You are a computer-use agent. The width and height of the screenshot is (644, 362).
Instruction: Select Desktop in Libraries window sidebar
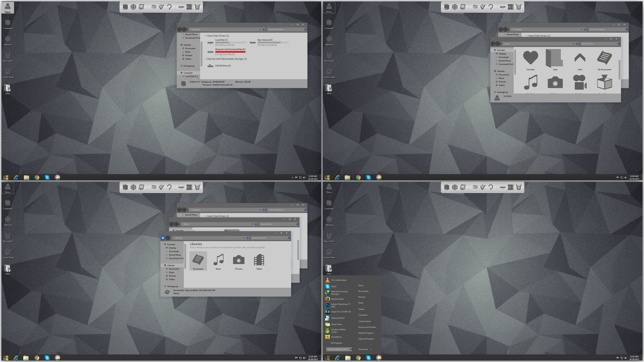pos(171,248)
